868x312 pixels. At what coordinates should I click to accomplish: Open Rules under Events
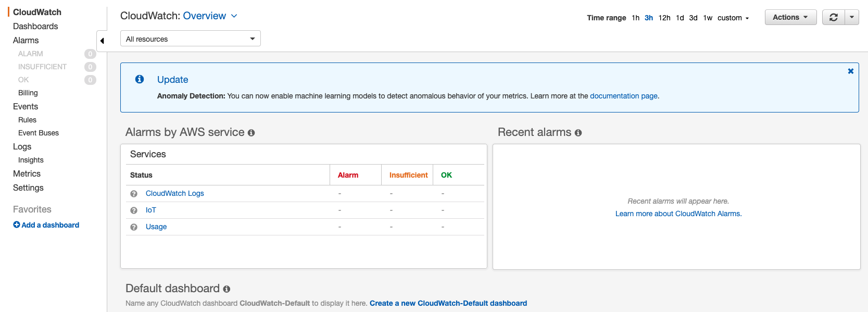[x=28, y=120]
